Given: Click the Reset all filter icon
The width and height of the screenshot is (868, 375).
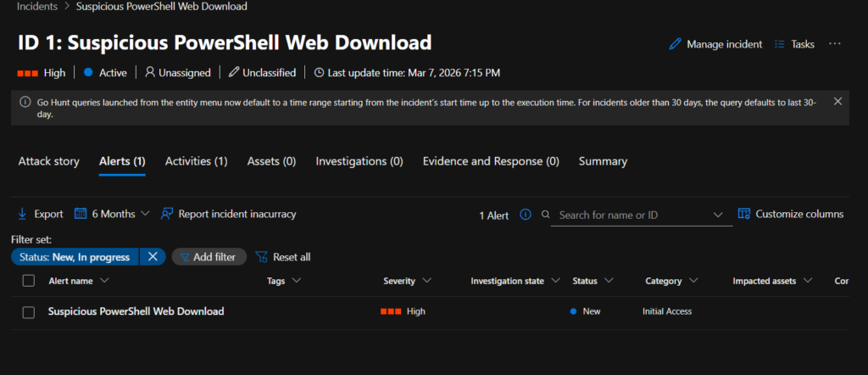Looking at the screenshot, I should [261, 257].
